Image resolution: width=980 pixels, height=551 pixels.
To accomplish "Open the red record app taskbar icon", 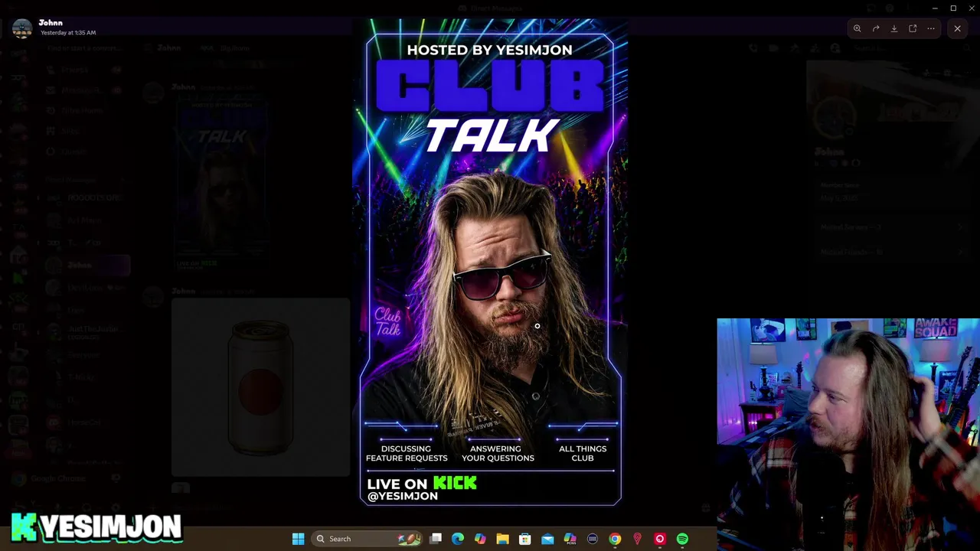I will tap(659, 539).
